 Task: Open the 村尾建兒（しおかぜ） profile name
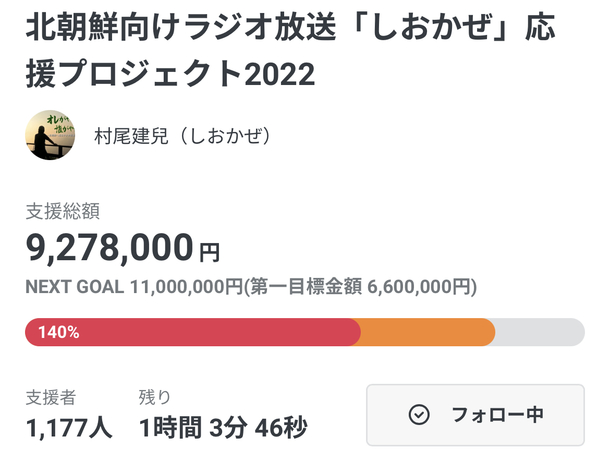click(183, 135)
